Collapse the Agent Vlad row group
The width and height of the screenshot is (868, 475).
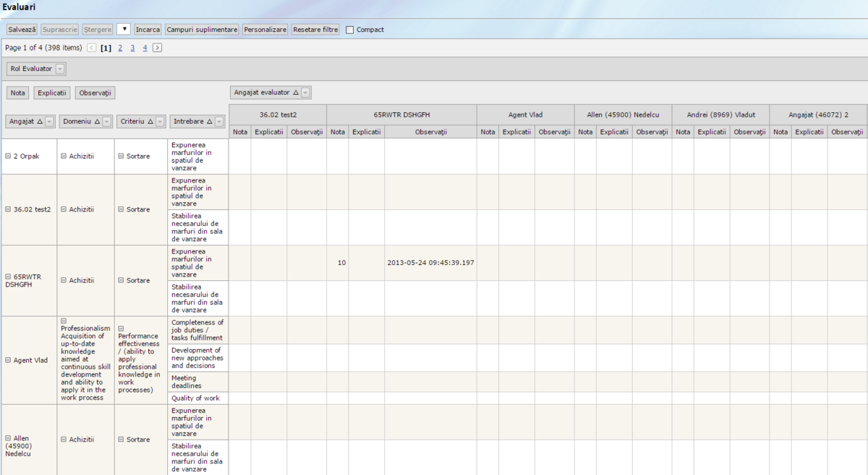tap(8, 360)
